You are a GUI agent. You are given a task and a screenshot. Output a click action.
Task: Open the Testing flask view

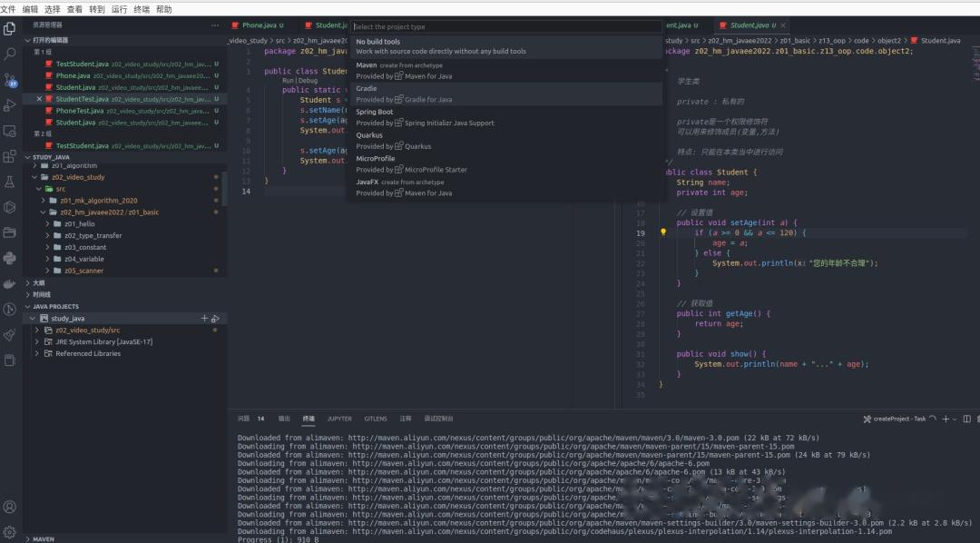[9, 182]
